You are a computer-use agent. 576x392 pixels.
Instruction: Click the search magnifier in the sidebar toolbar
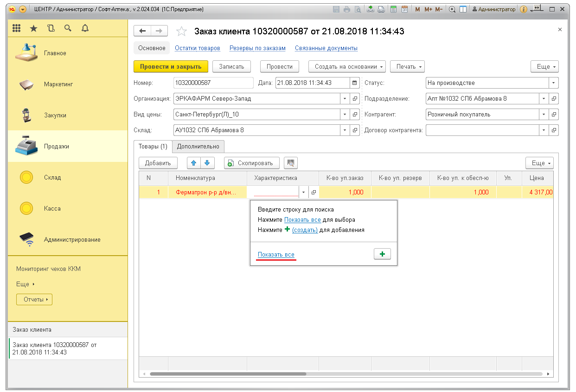68,28
